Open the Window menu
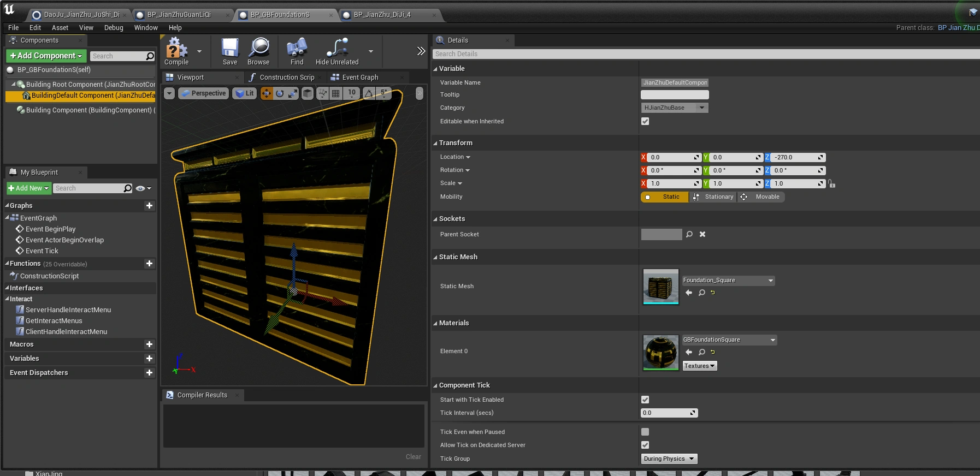 146,28
